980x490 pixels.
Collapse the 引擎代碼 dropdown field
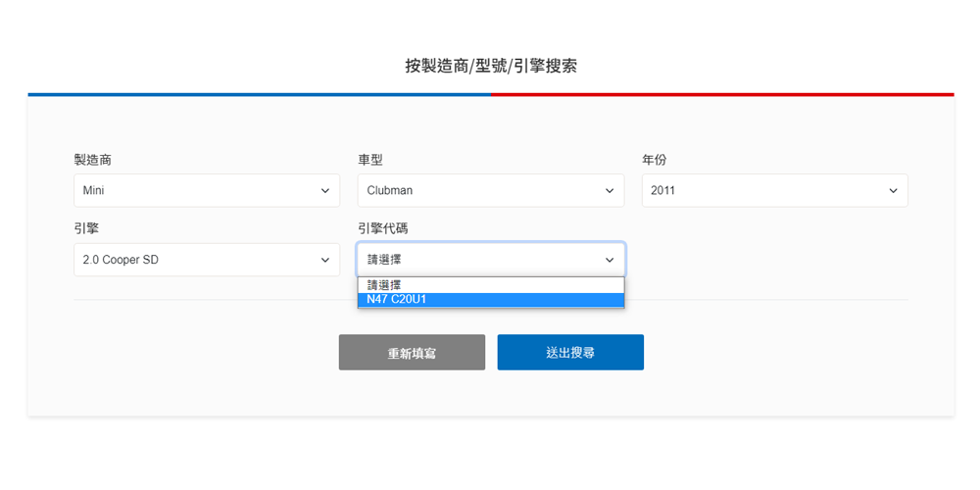491,260
